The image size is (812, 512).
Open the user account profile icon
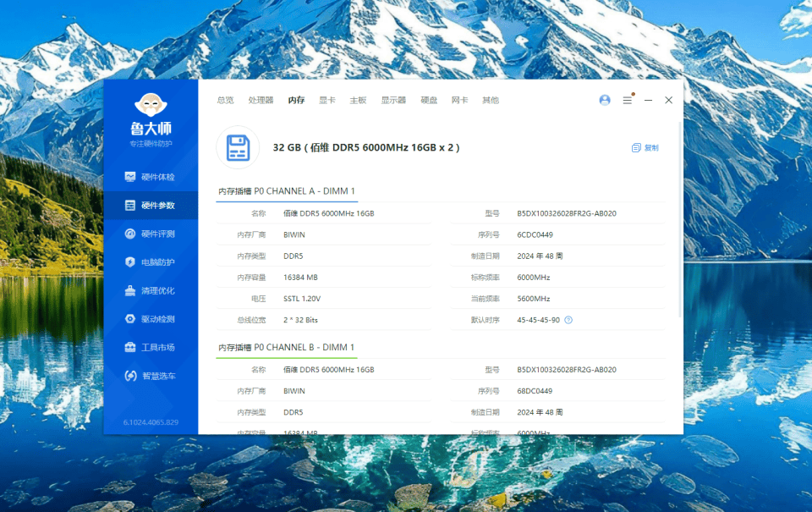[x=604, y=100]
